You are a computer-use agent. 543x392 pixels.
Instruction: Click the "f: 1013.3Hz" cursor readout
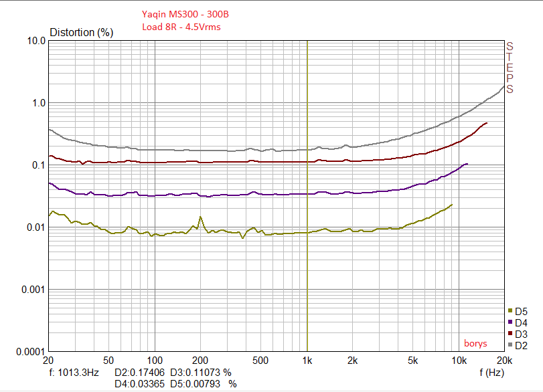pyautogui.click(x=74, y=373)
